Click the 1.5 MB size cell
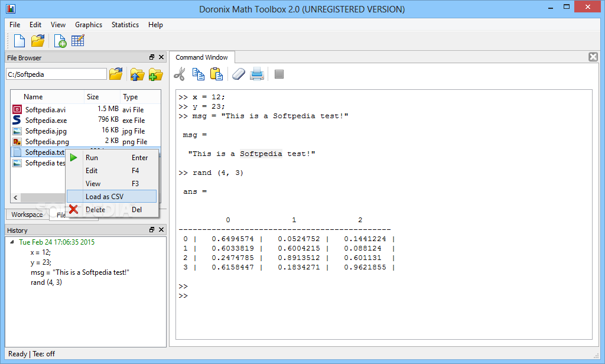The image size is (605, 364). (108, 109)
